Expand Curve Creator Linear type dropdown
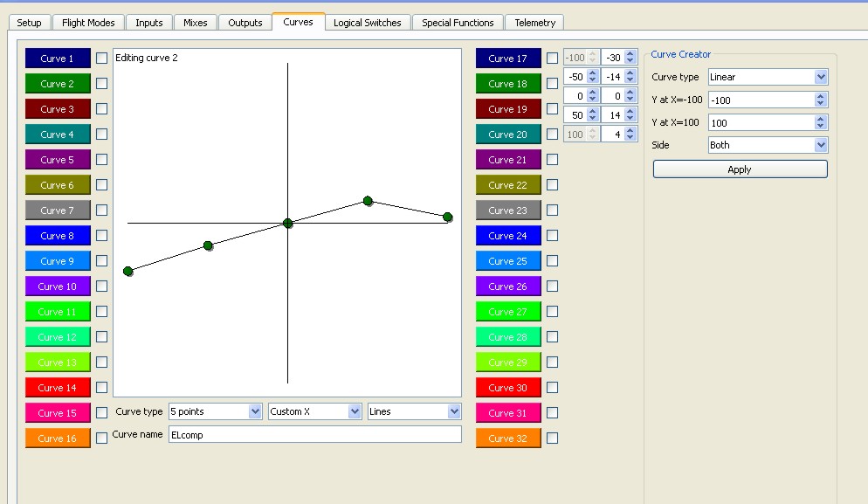This screenshot has width=868, height=504. [x=768, y=77]
